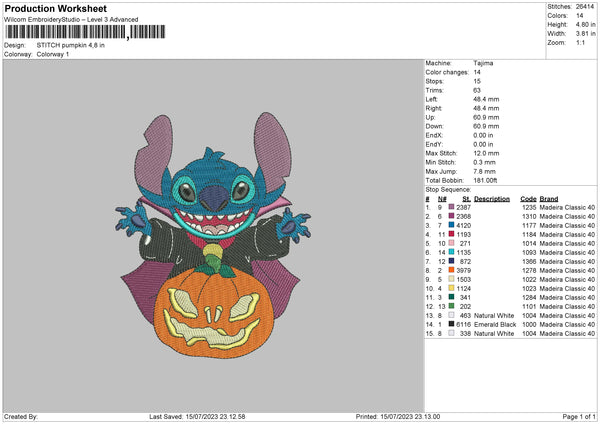
Task: Click thread code '1177' in row 3
Action: pos(529,225)
